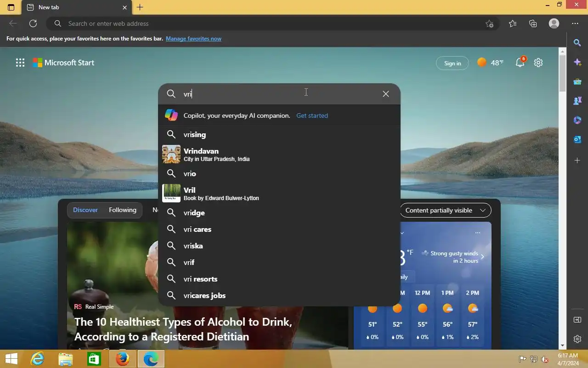This screenshot has height=368, width=588.
Task: Open the Windows Start button
Action: (x=11, y=359)
